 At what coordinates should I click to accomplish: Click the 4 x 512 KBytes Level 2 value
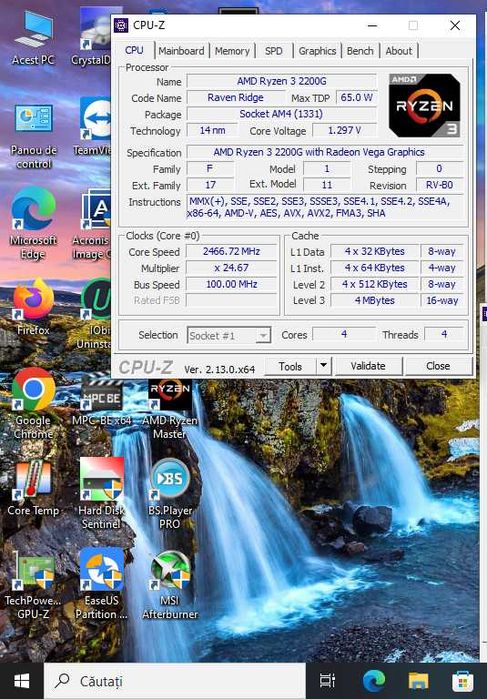click(375, 284)
